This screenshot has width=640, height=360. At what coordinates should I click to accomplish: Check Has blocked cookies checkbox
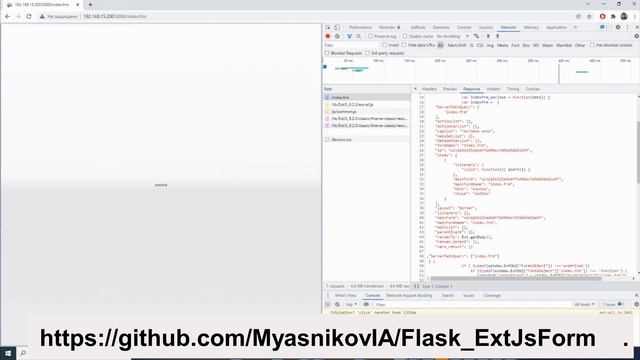click(x=592, y=45)
